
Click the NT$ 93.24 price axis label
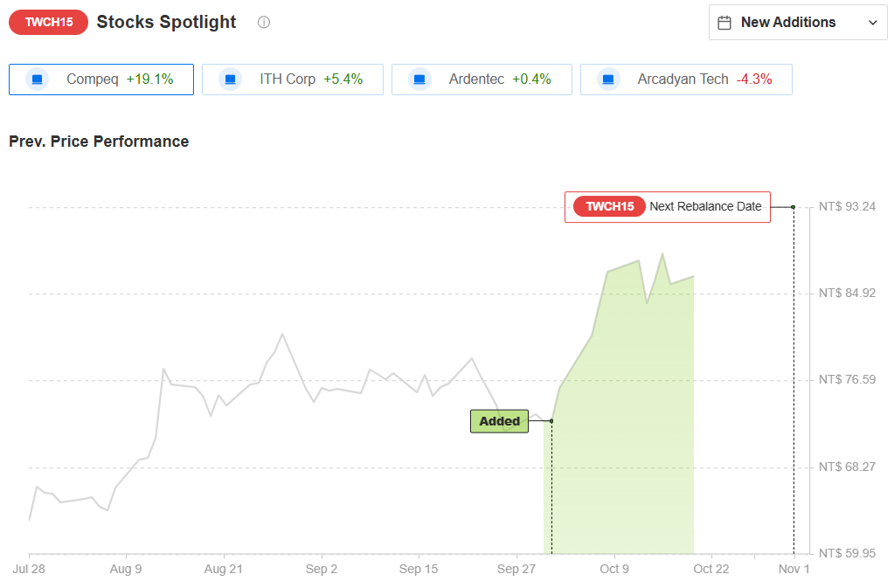coord(847,207)
